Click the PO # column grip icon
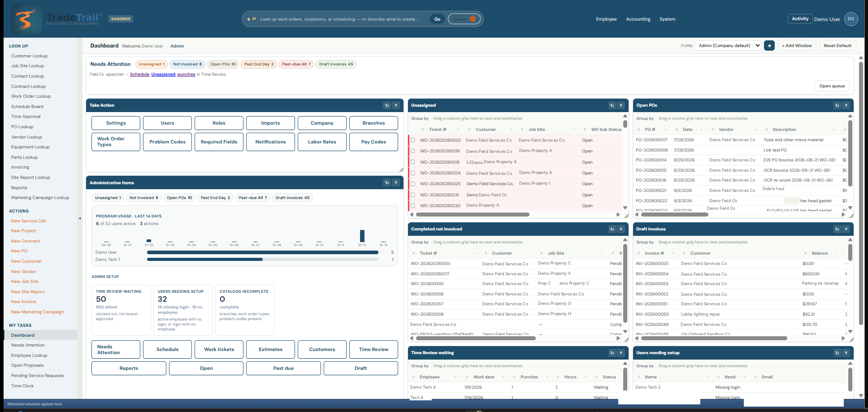The width and height of the screenshot is (868, 412). [x=638, y=130]
